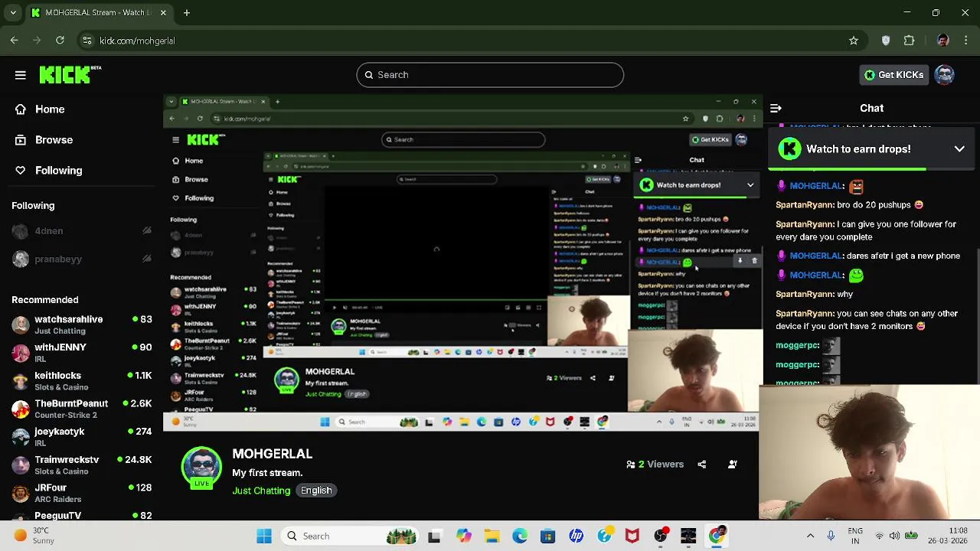Click the top moggerpc username in chat
Screen dimensions: 980x551
tap(798, 345)
